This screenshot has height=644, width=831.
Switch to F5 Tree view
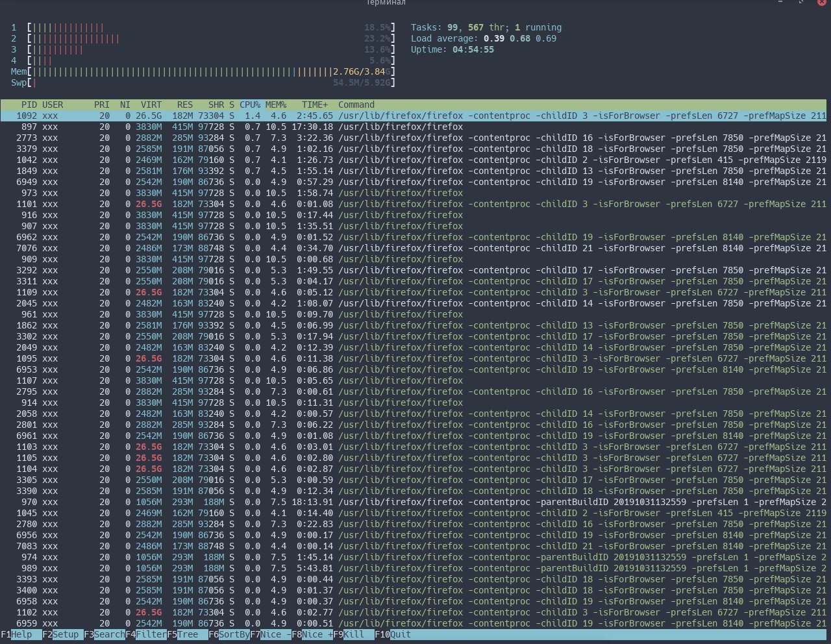pos(188,634)
